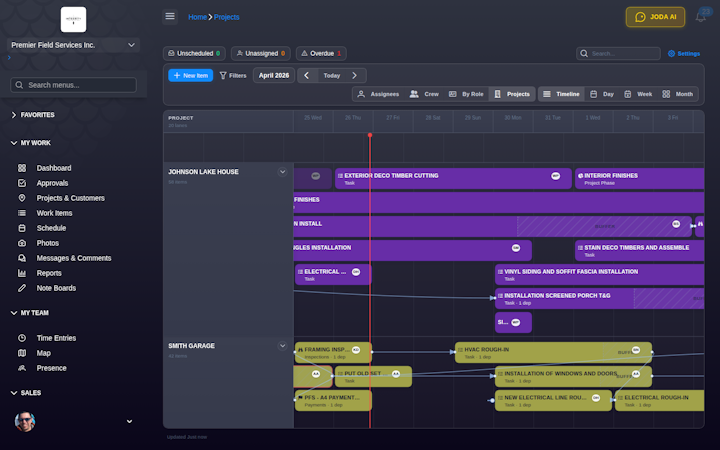Jump to Today
The image size is (720, 450).
click(332, 75)
